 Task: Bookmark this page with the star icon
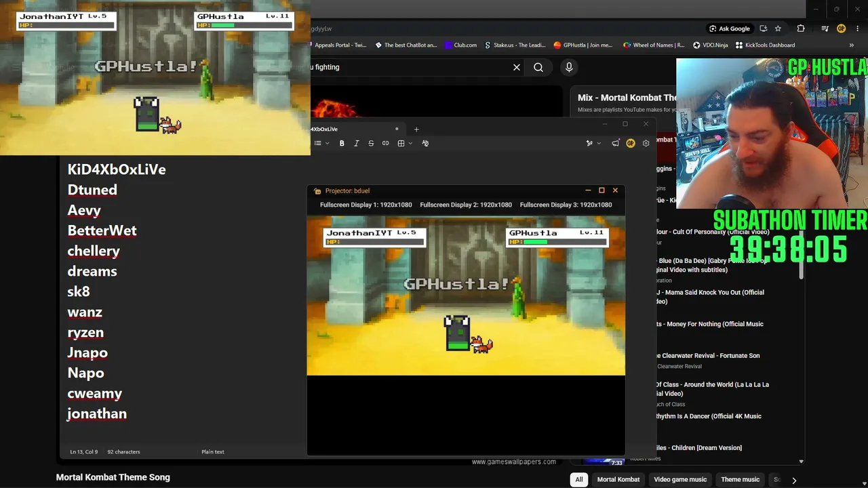pyautogui.click(x=778, y=28)
